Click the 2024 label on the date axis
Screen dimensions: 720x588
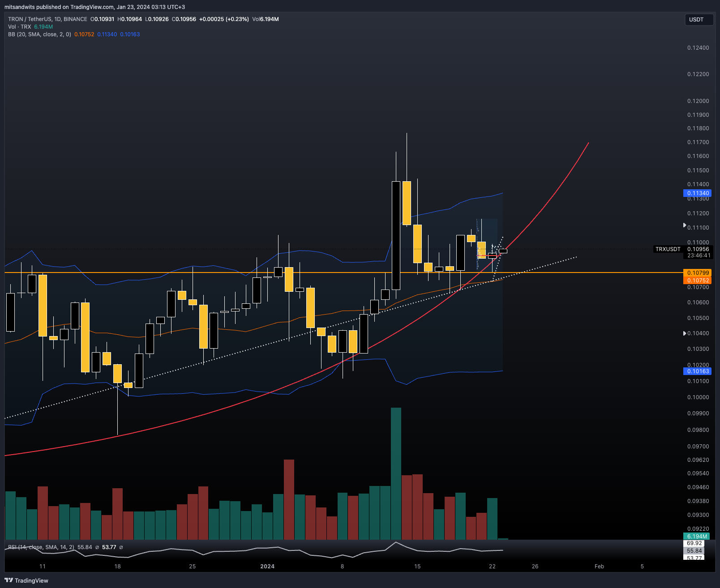pos(267,567)
